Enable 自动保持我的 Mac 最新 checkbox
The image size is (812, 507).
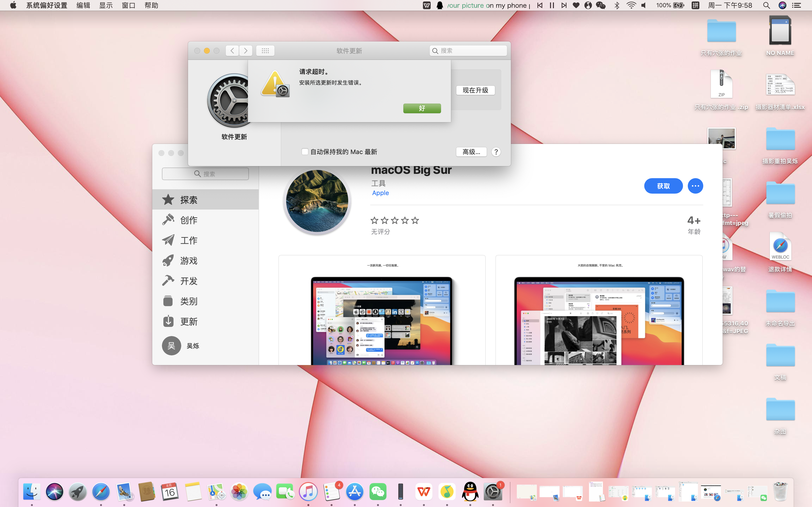pyautogui.click(x=305, y=152)
